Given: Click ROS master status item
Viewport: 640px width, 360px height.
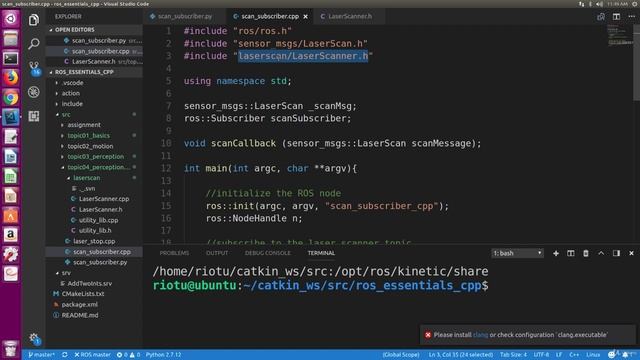Looking at the screenshot, I should click(x=92, y=355).
